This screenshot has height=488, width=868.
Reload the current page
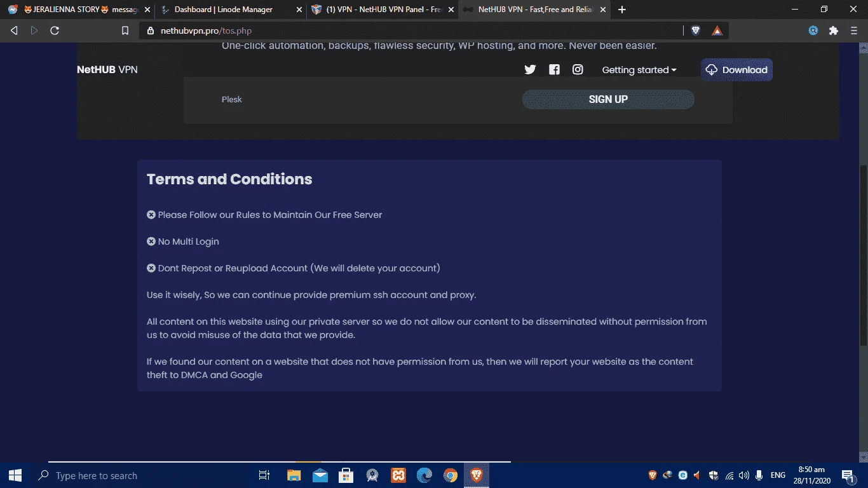(x=55, y=30)
